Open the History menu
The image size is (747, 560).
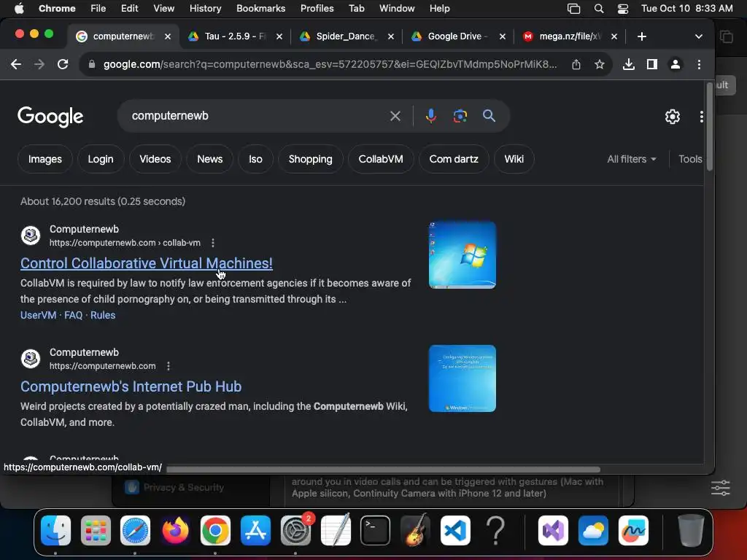(x=205, y=9)
